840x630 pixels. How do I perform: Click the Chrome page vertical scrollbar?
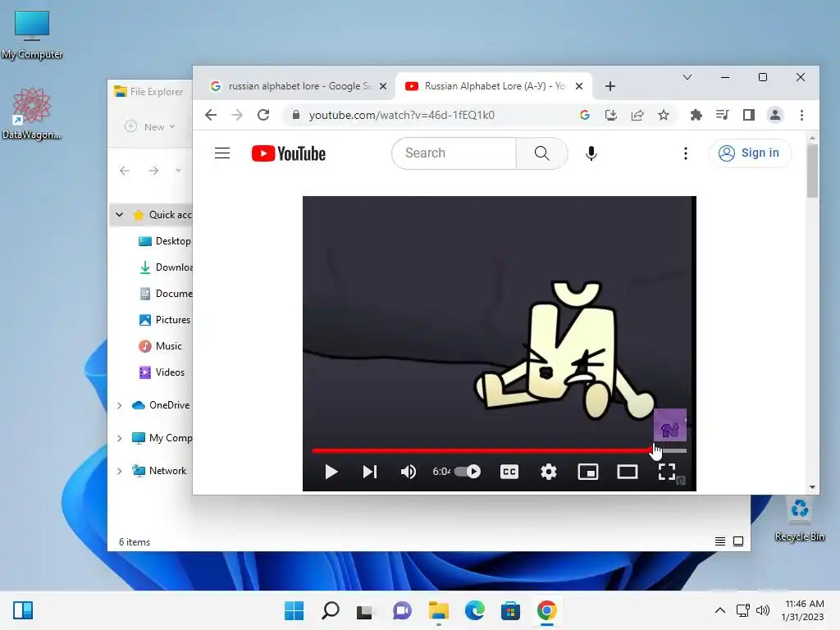pyautogui.click(x=812, y=171)
